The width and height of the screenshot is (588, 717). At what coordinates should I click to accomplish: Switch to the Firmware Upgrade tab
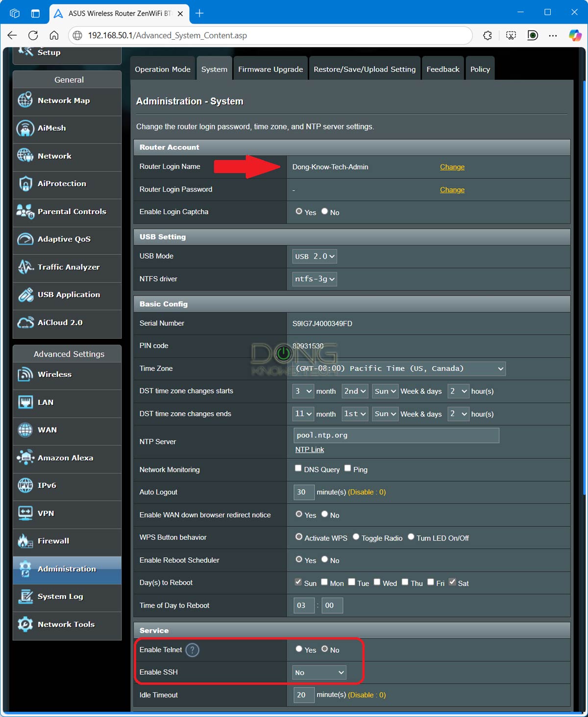(x=270, y=69)
